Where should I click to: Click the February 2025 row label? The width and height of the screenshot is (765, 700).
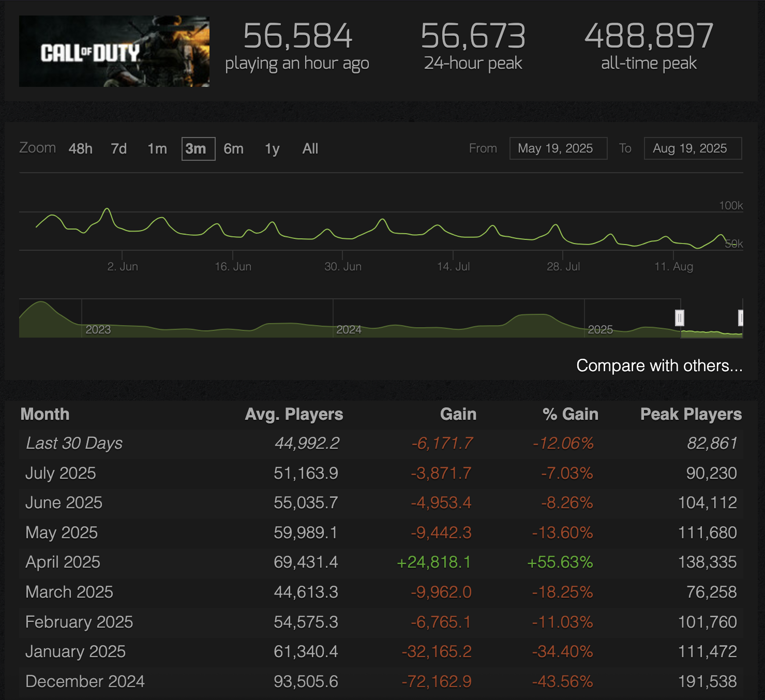(79, 622)
